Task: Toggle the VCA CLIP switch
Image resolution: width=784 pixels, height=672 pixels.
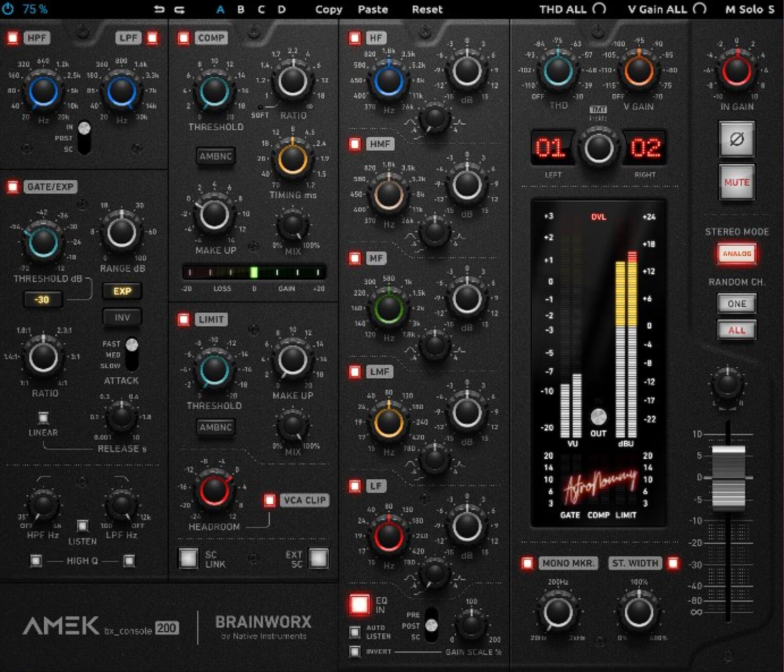Action: click(270, 500)
